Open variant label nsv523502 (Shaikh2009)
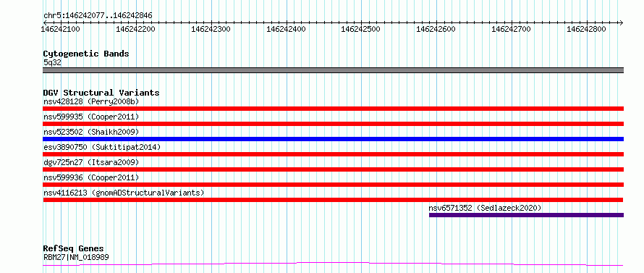This screenshot has width=644, height=273. pos(91,132)
